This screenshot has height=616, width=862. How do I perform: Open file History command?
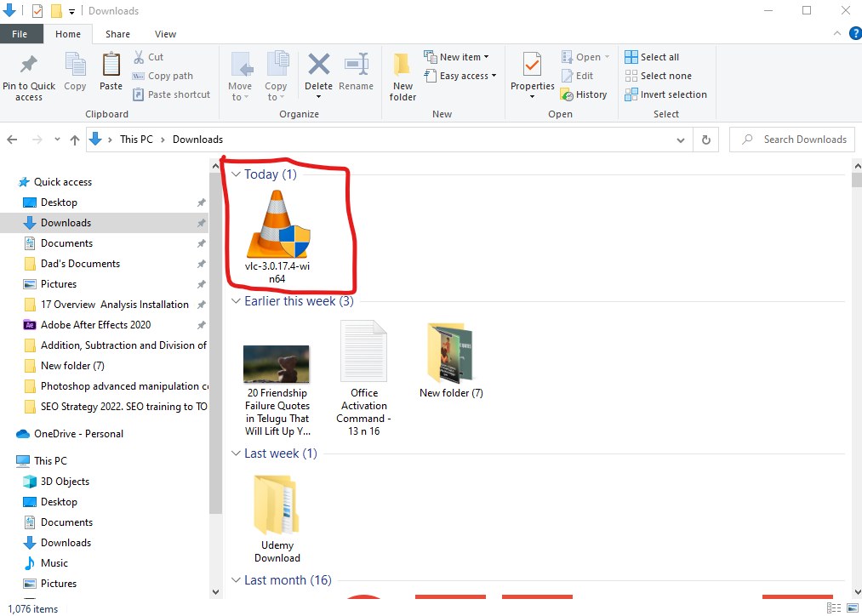coord(584,94)
